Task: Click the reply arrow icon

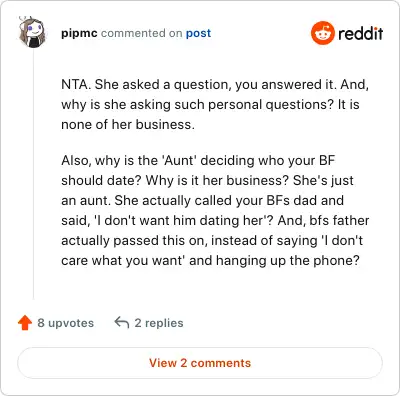Action: (122, 322)
